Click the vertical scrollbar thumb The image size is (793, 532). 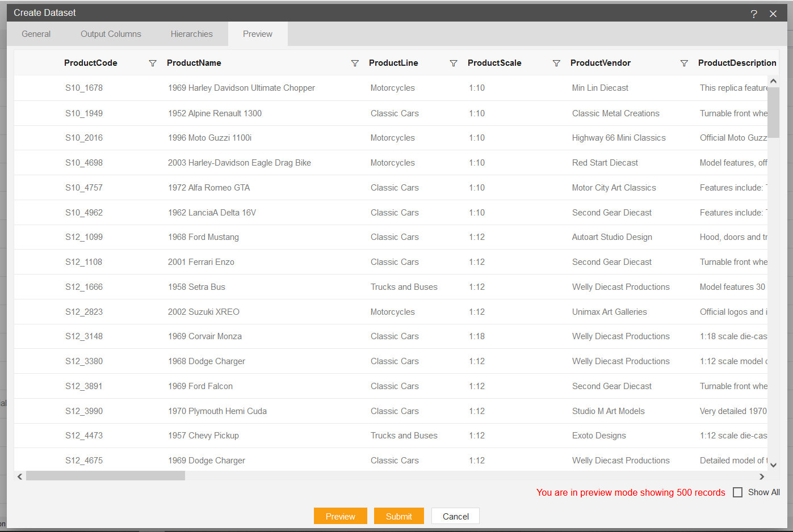click(773, 112)
